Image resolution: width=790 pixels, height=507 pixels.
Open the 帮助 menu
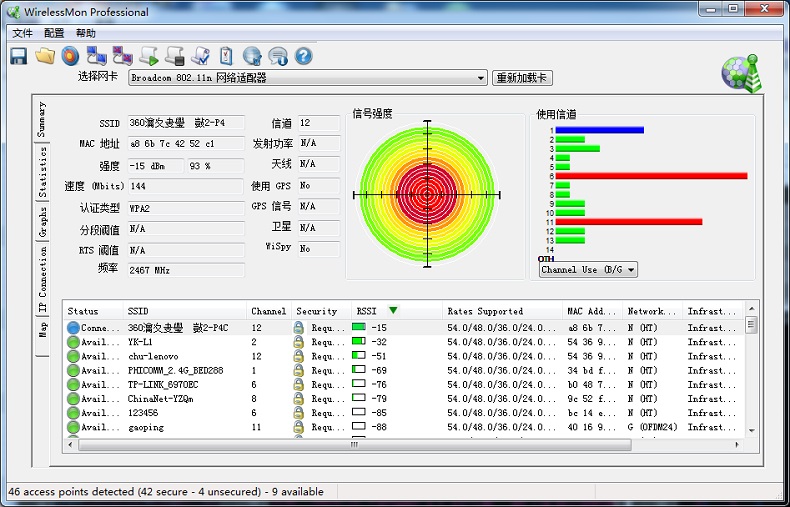(86, 33)
